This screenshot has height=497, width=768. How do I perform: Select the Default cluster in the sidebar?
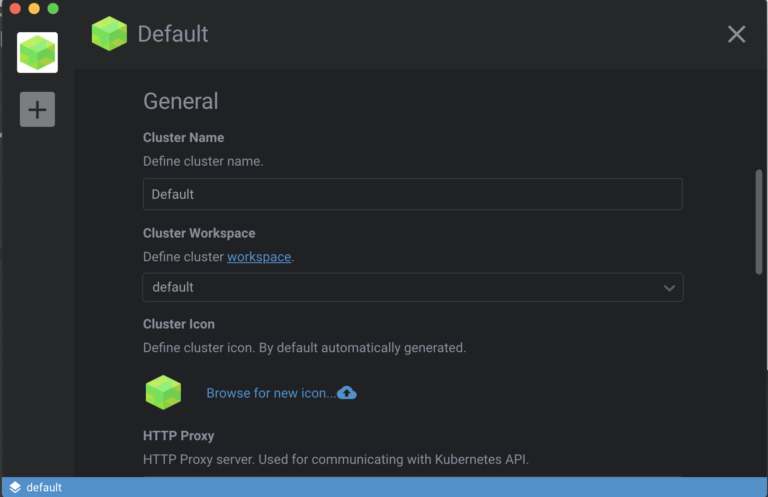click(37, 52)
